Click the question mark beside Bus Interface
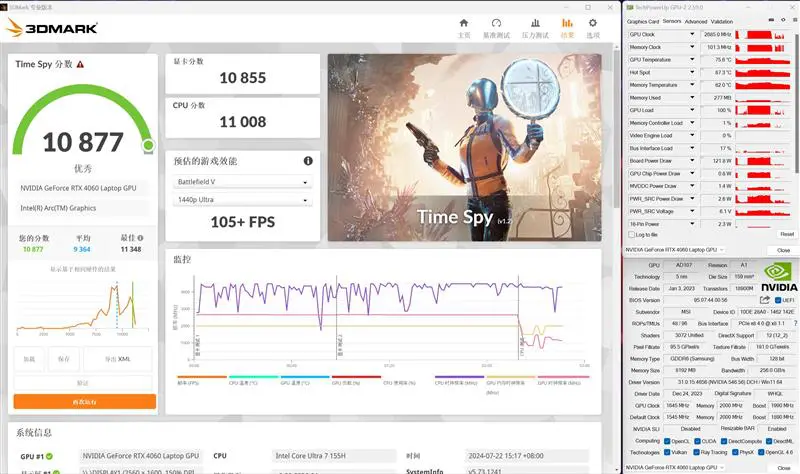The width and height of the screenshot is (800, 474). coord(795,323)
